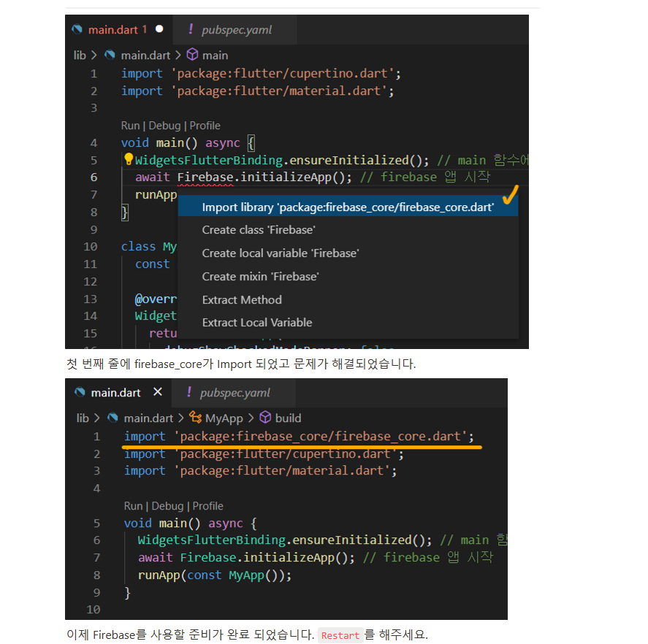Open the MyApp breadcrumb in the lower editor

click(224, 418)
